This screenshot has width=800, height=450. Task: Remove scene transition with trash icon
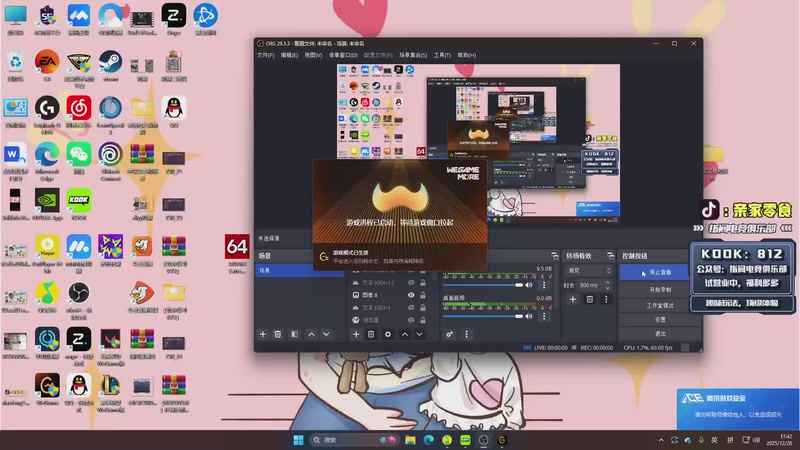pyautogui.click(x=589, y=299)
